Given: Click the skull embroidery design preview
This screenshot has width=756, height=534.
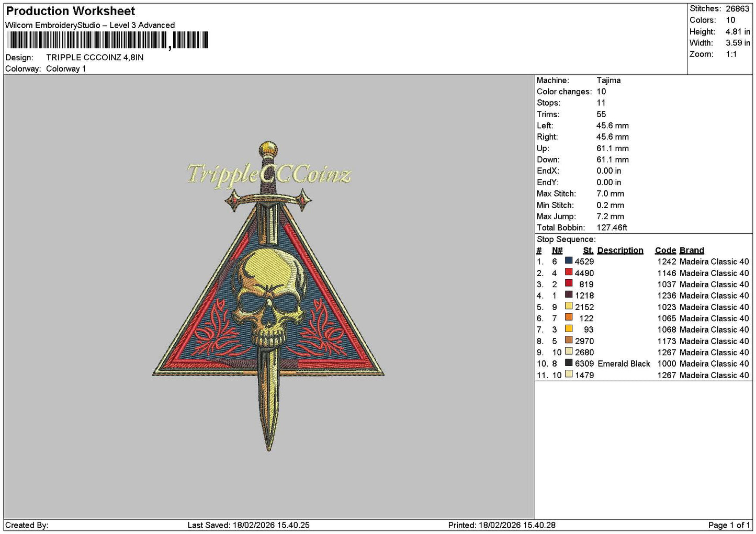Looking at the screenshot, I should click(268, 296).
